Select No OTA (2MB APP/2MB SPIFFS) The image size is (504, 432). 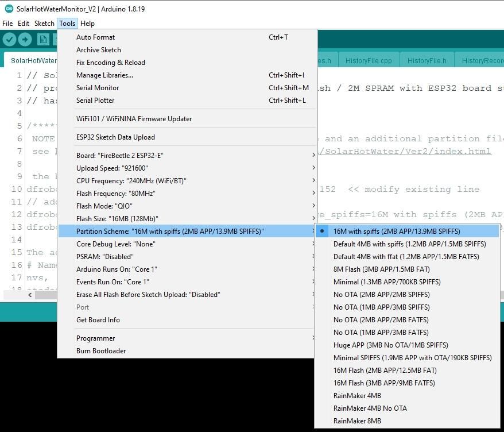[407, 295]
